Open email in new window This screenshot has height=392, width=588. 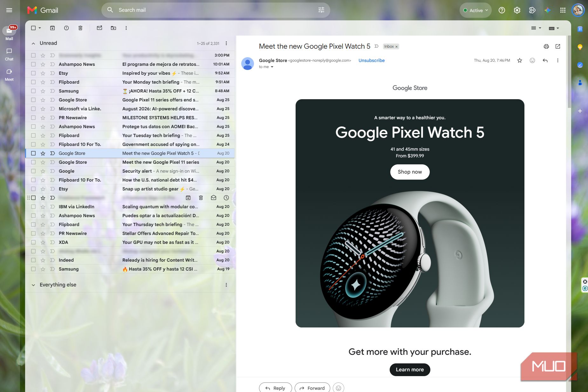coord(558,46)
